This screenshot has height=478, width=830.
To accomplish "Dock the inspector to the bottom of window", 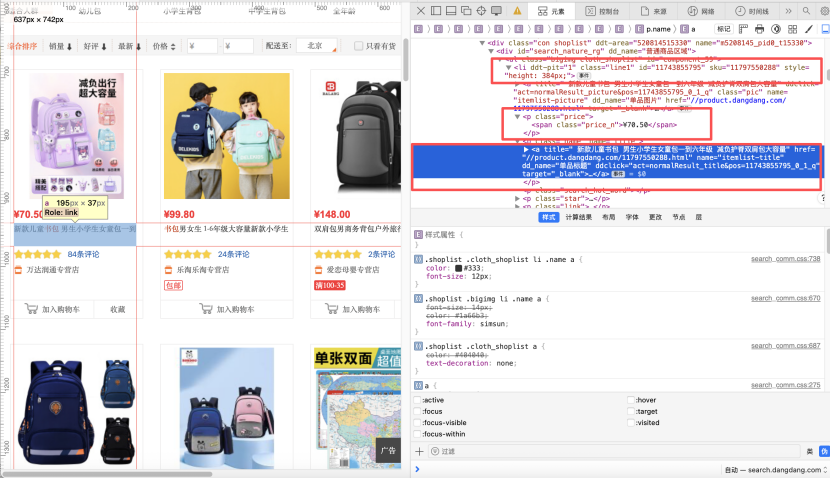I will [451, 11].
